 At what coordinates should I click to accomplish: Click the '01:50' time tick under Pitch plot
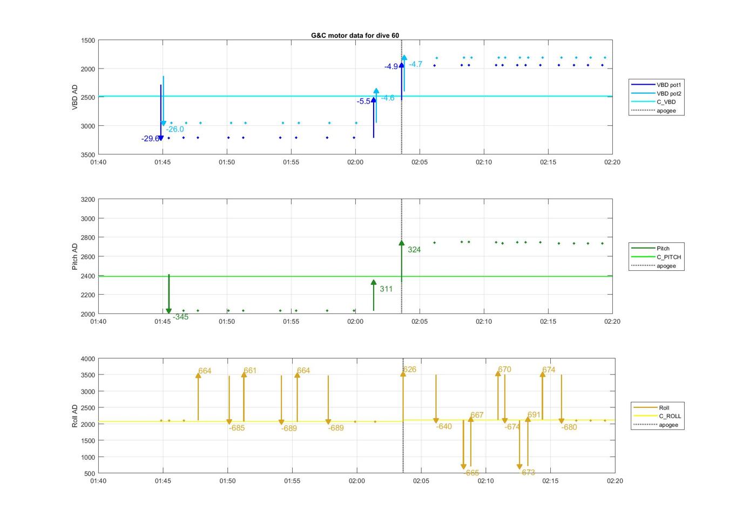(227, 322)
